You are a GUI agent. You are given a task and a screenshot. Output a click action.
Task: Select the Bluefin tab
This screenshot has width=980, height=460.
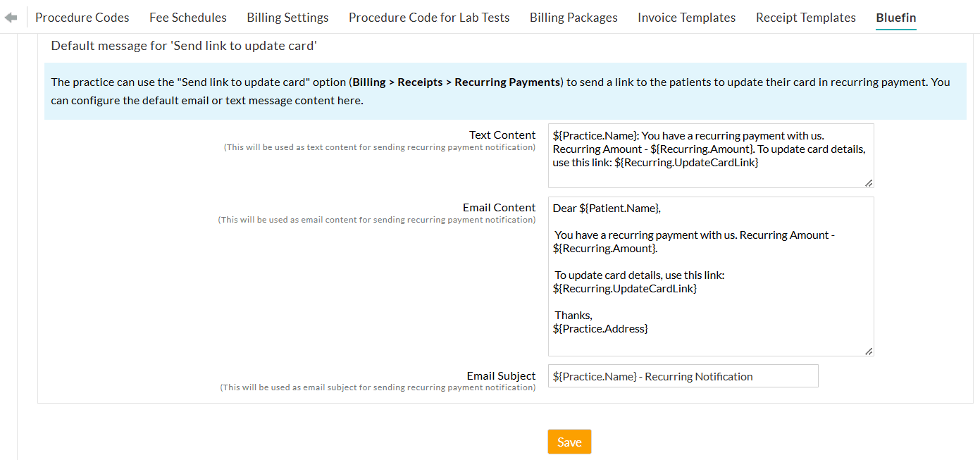(x=896, y=18)
